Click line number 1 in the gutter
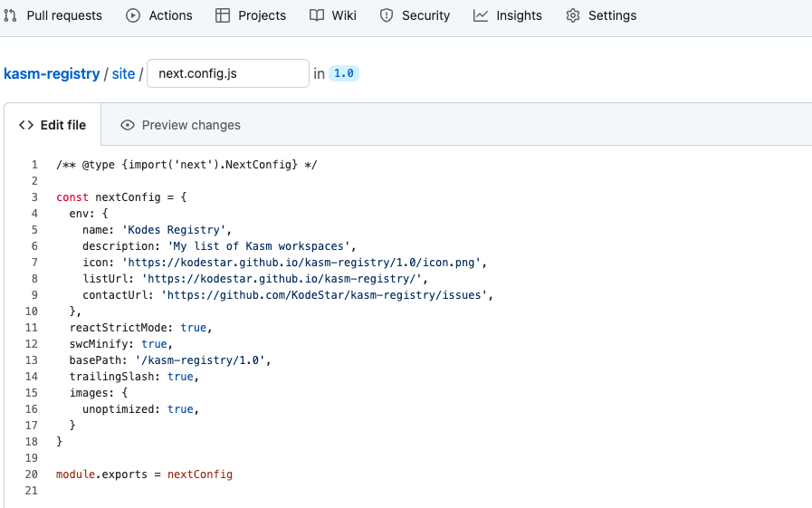The height and width of the screenshot is (508, 812). [34, 165]
